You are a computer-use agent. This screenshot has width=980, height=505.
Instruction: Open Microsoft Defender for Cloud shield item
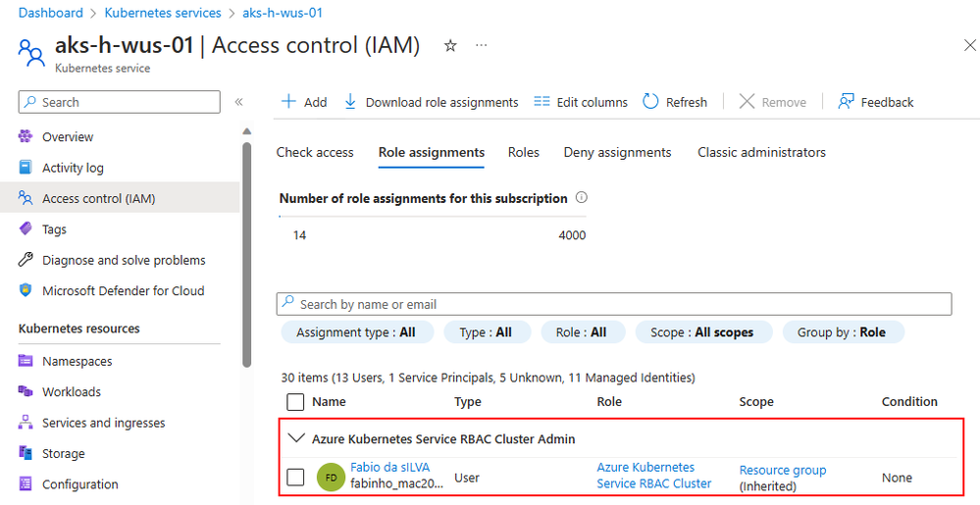click(x=111, y=290)
